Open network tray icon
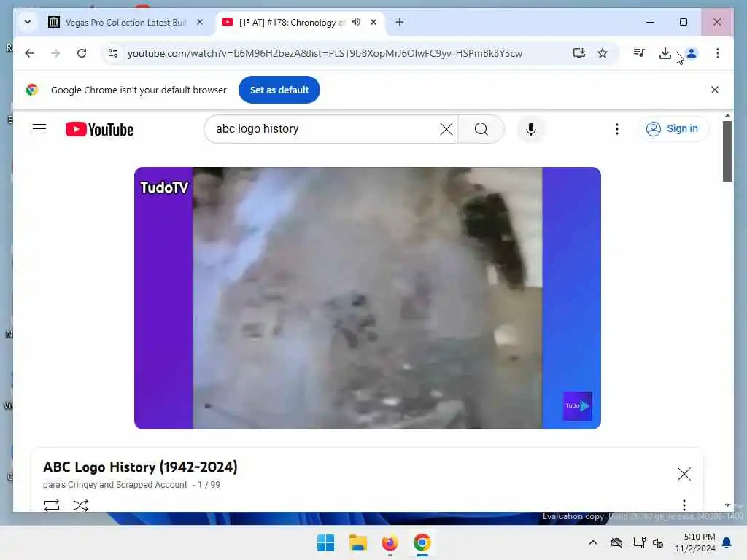747x560 pixels. (639, 542)
